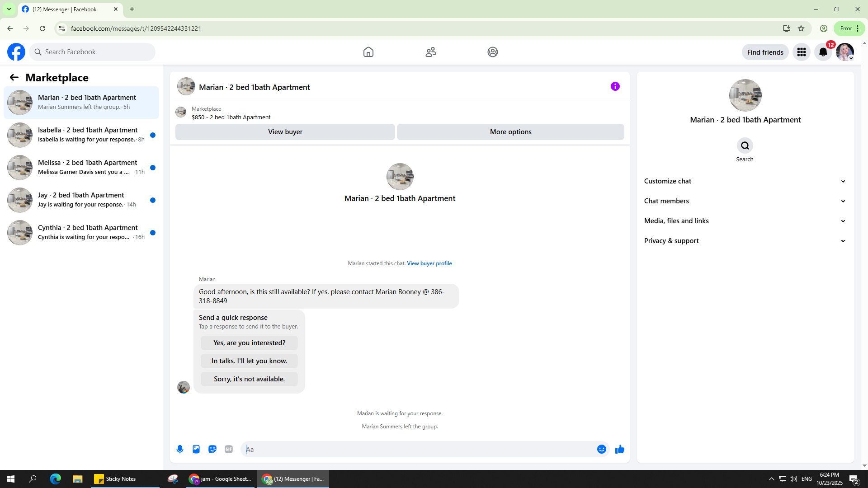Open the Friends tab in top navigation
The image size is (868, 488).
coord(430,52)
